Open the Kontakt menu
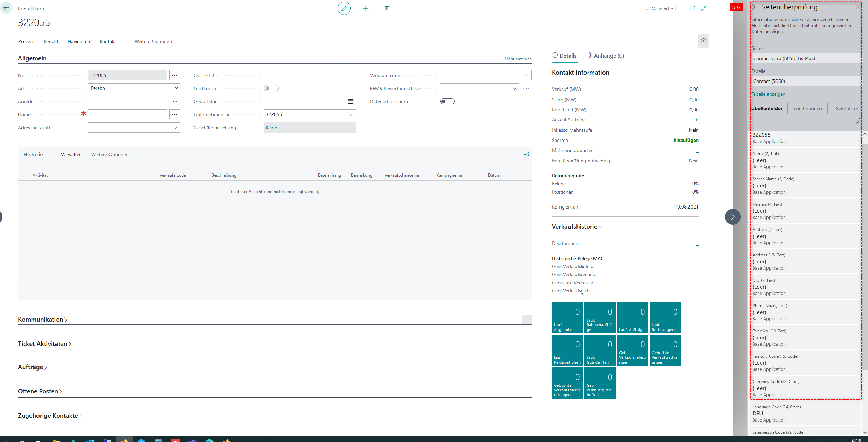Screen dimensions: 868x442 (x=108, y=41)
